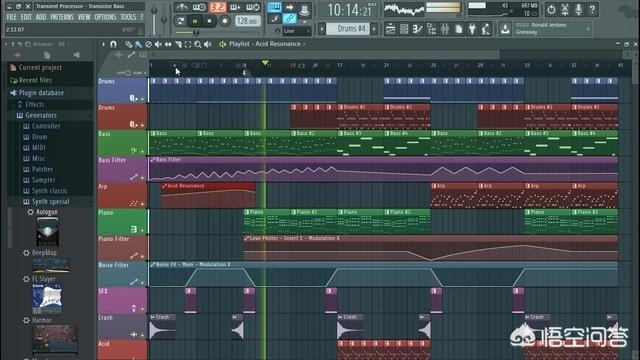Open the plugin picker icon
Image resolution: width=640 pixels, height=360 pixels.
pyautogui.click(x=472, y=29)
